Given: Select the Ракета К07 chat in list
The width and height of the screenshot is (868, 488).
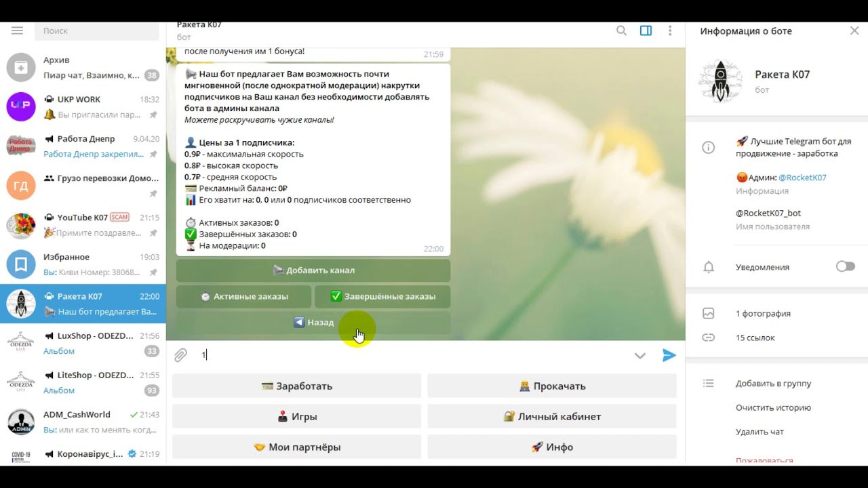Looking at the screenshot, I should point(83,303).
